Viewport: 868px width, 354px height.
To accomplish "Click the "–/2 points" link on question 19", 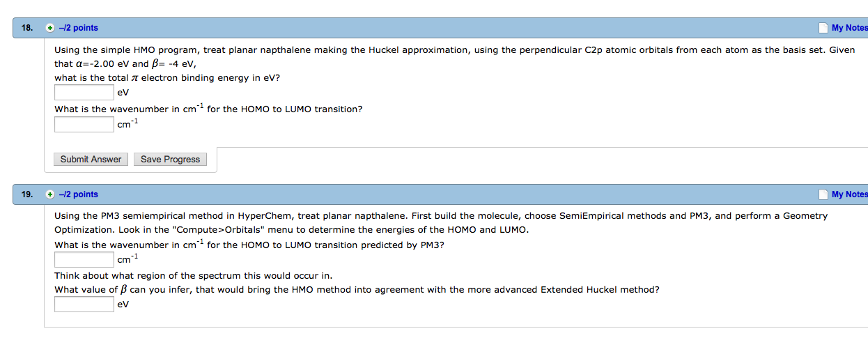I will click(79, 194).
